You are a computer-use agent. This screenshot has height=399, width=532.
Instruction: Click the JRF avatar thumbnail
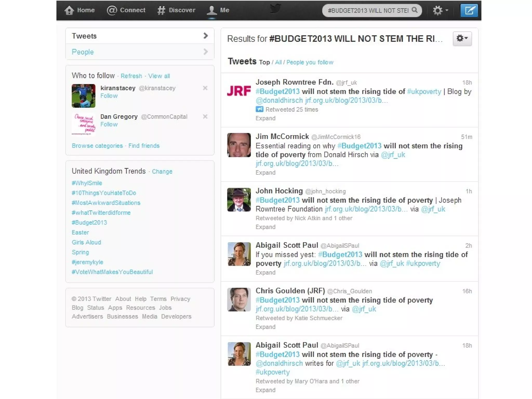click(239, 91)
